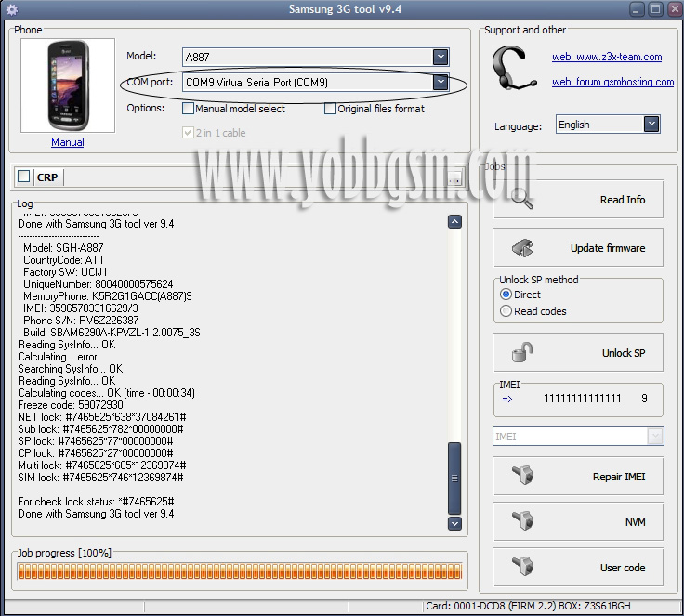Open the forum.gsmhosting.com web link
684x616 pixels.
pos(612,82)
